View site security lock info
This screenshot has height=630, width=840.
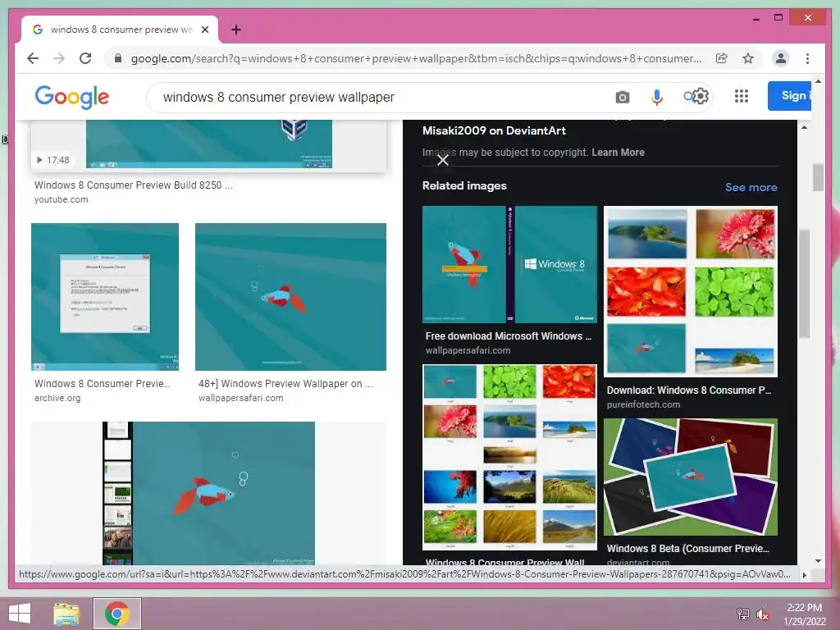118,58
